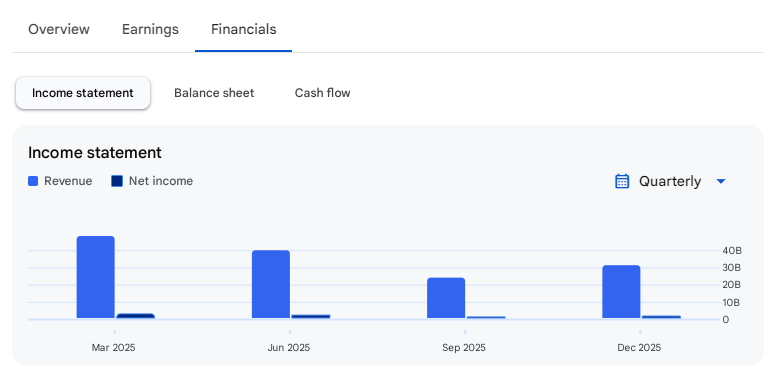The image size is (780, 375).
Task: Select the Sep 2025 net income bar
Action: [x=486, y=317]
